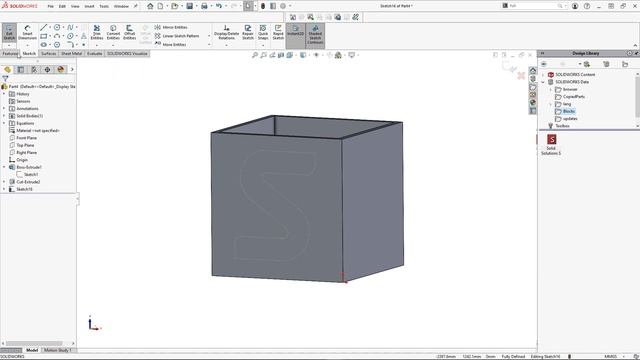Click the Repair Sketch tool
Screen dimensions: 640x360
[248, 32]
